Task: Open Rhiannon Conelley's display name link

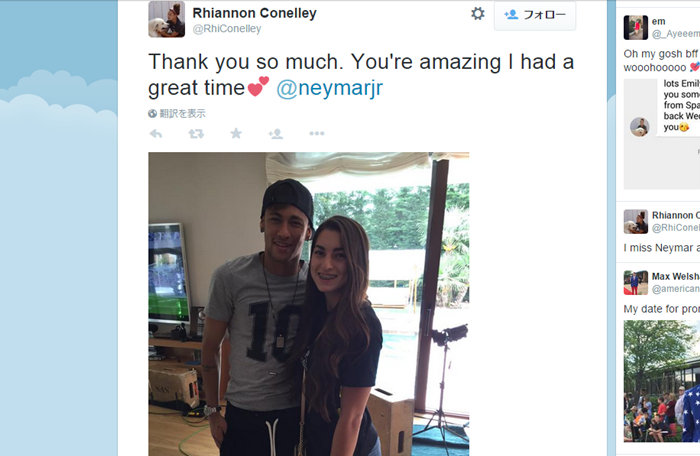Action: pyautogui.click(x=254, y=13)
